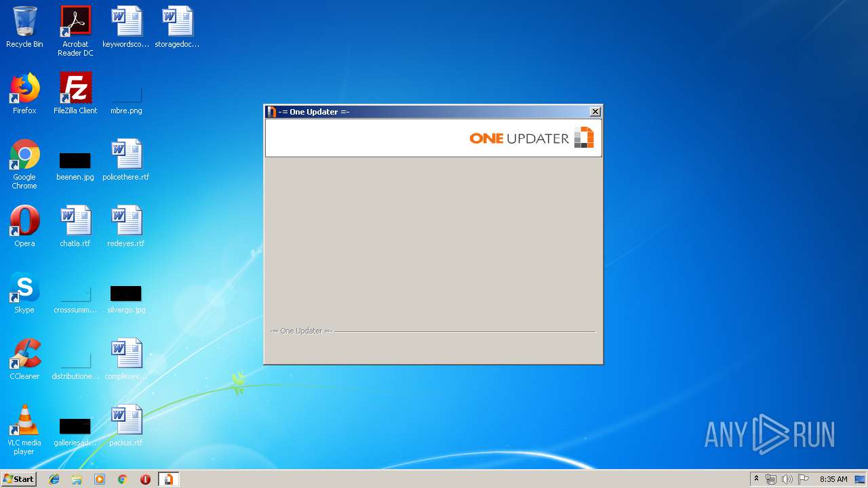The width and height of the screenshot is (868, 488).
Task: Open Windows Explorer from the taskbar
Action: [77, 479]
